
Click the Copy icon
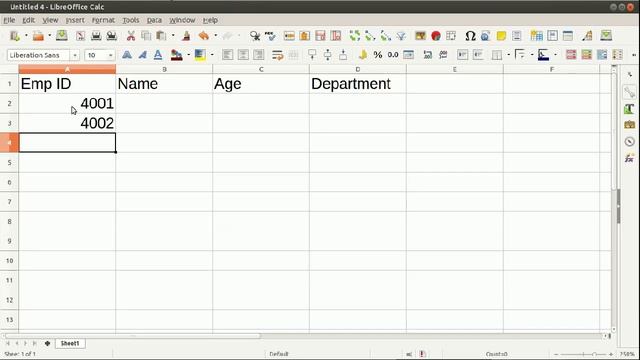point(146,36)
